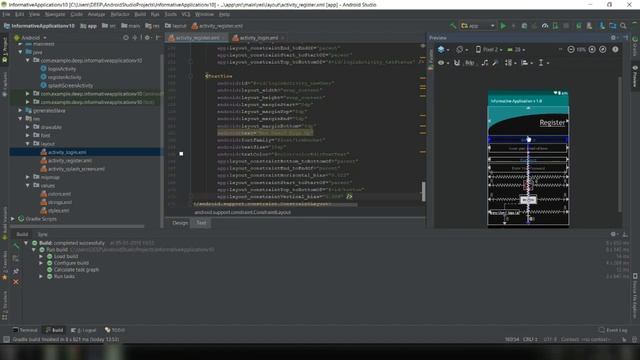The width and height of the screenshot is (640, 360).
Task: Click collapse all icon in Project panel
Action: [135, 38]
